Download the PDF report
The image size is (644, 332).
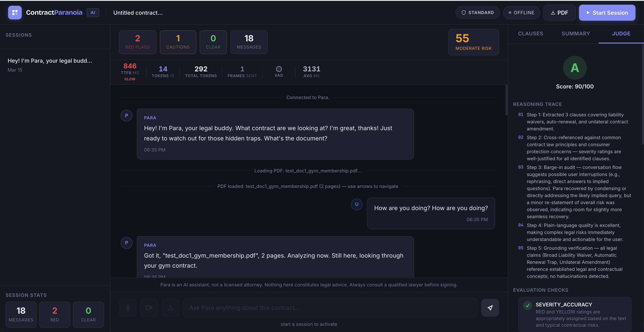559,13
